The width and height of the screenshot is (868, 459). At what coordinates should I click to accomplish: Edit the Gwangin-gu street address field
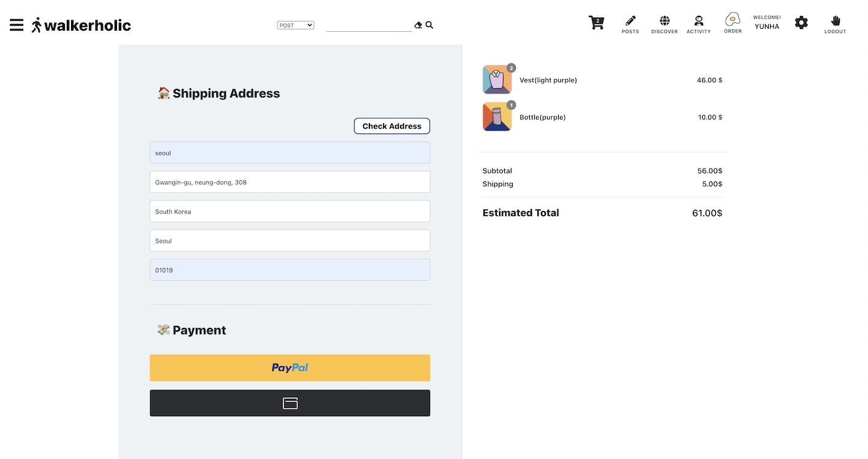(x=290, y=182)
